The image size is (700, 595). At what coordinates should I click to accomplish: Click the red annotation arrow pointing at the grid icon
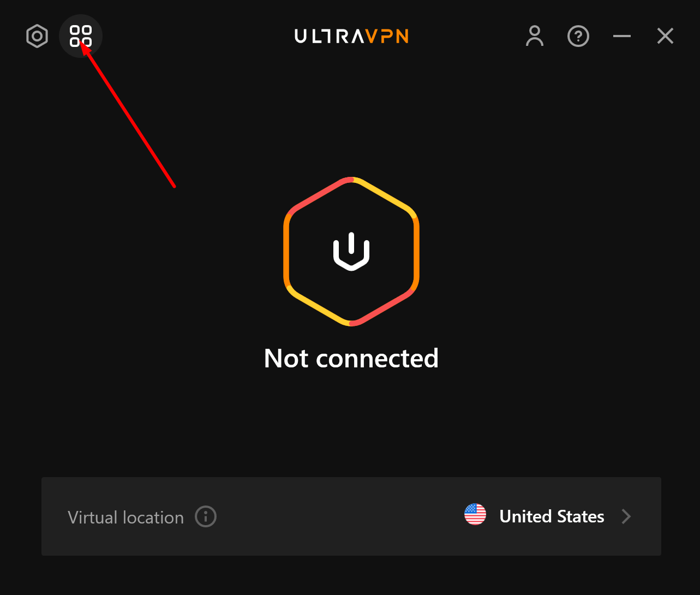pyautogui.click(x=128, y=115)
